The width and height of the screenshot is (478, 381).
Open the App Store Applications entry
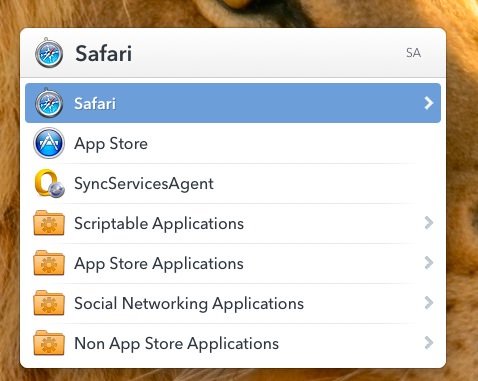(233, 263)
